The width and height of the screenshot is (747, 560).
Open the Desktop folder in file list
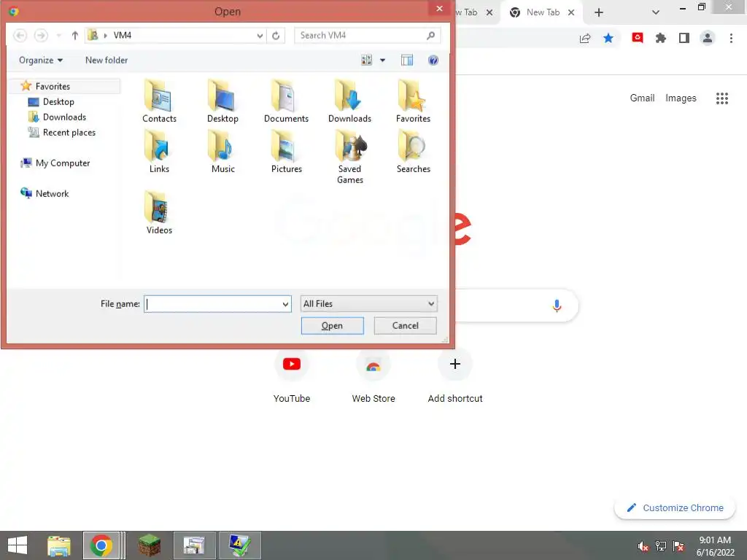click(x=222, y=101)
